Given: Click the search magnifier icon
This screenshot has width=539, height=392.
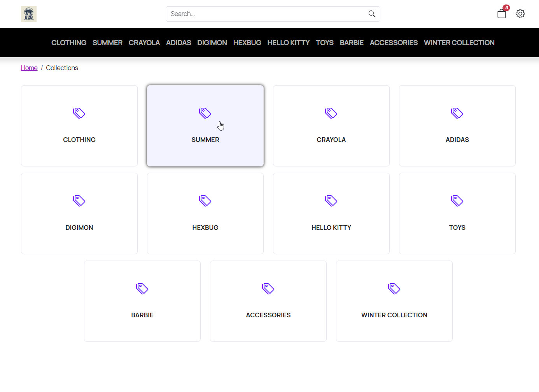Looking at the screenshot, I should pyautogui.click(x=372, y=14).
